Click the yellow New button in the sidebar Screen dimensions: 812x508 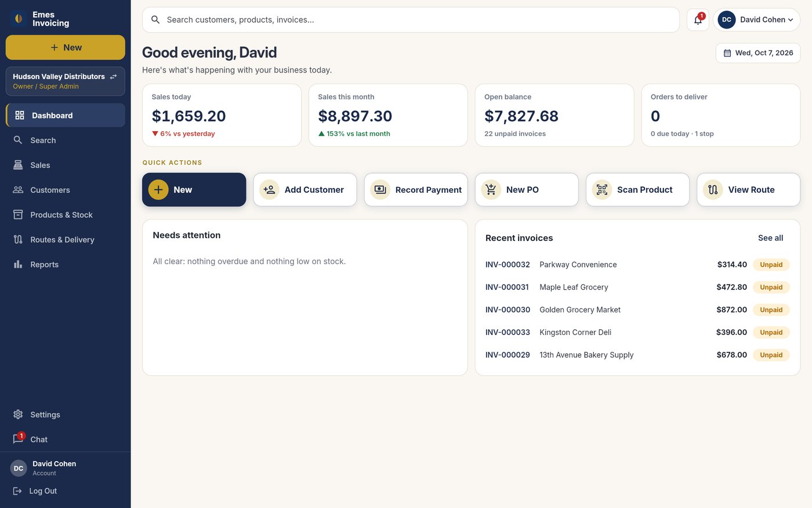65,48
